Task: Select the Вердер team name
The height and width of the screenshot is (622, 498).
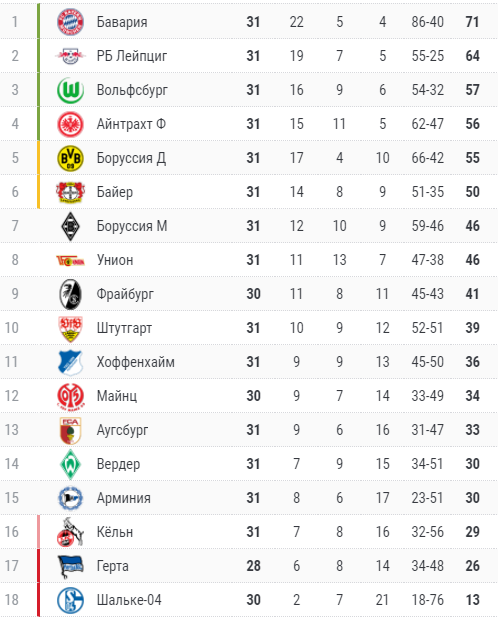Action: 118,464
